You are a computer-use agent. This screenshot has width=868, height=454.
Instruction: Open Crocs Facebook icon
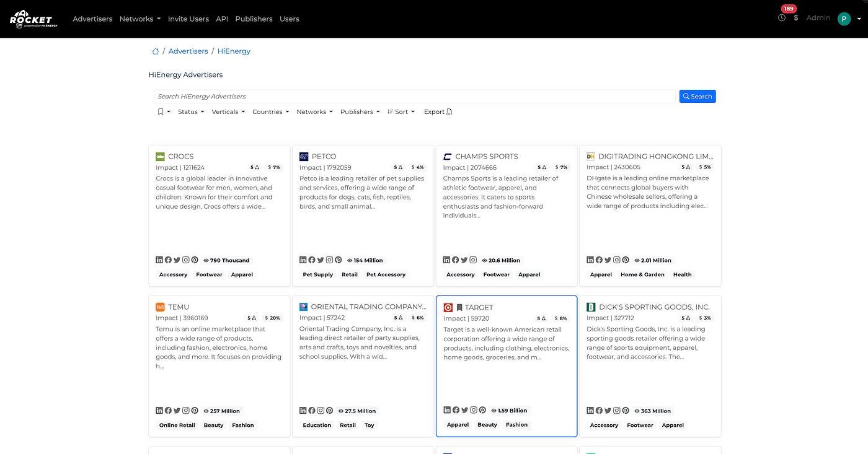coord(168,260)
